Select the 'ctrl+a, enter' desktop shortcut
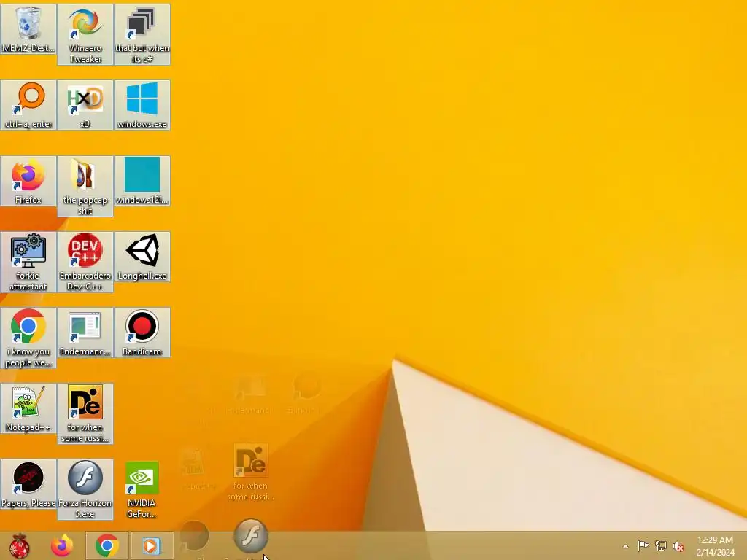The image size is (747, 560). click(28, 105)
